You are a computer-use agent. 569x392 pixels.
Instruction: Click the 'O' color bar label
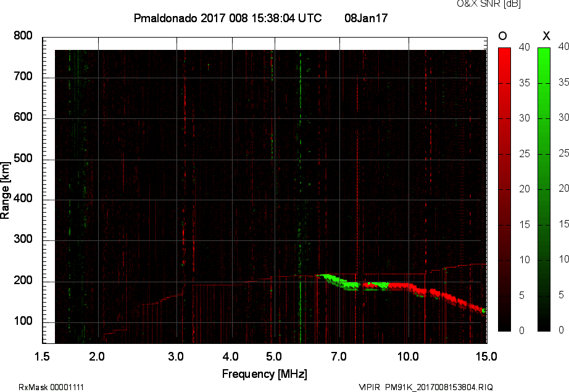(x=502, y=36)
